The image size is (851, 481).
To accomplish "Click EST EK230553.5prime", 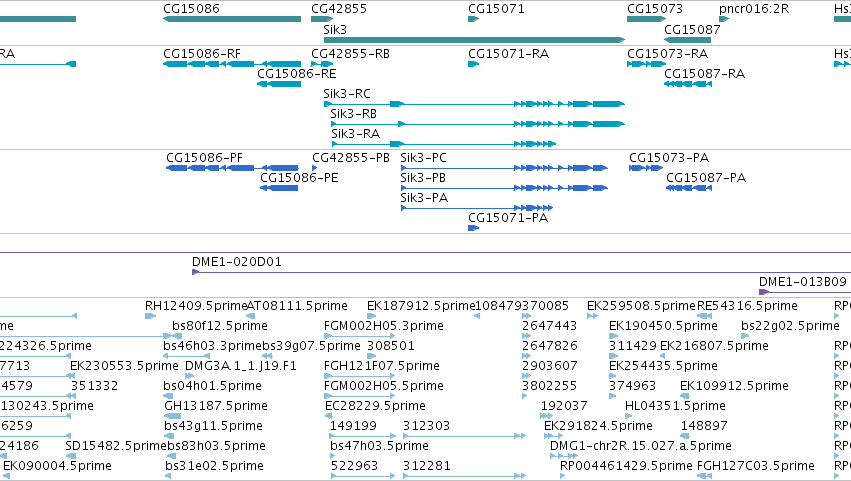I will coord(124,366).
